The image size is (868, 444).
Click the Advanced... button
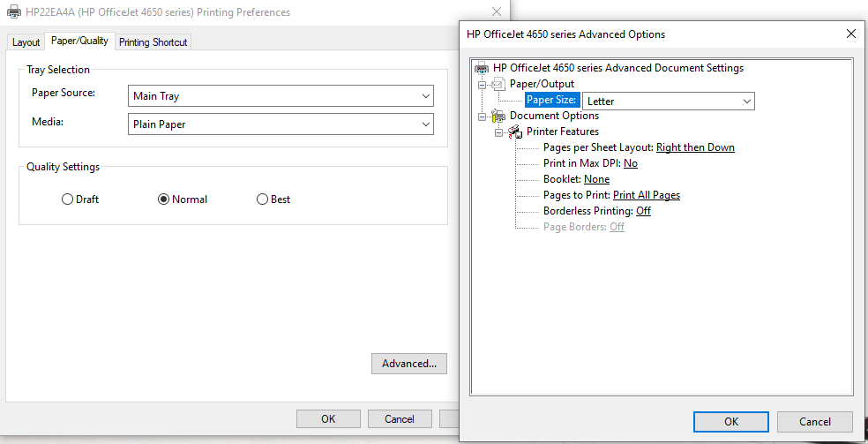pyautogui.click(x=409, y=364)
